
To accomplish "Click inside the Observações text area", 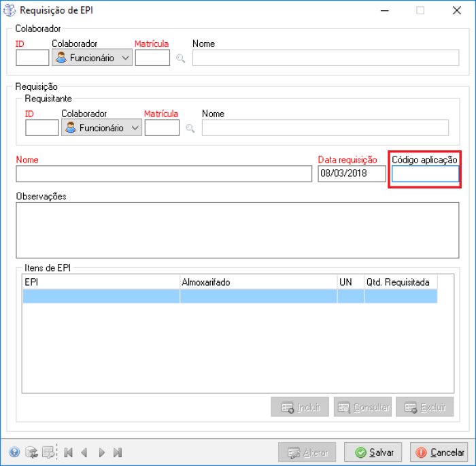I will coord(237,230).
